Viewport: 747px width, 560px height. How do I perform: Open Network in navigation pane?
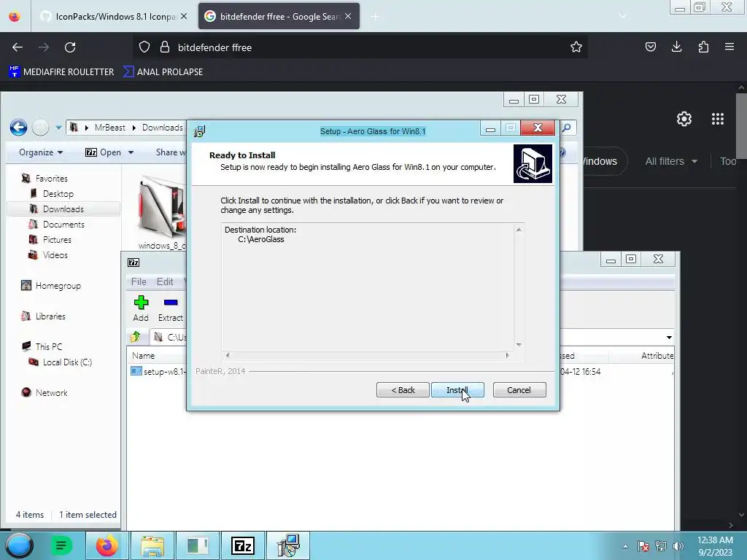tap(52, 393)
